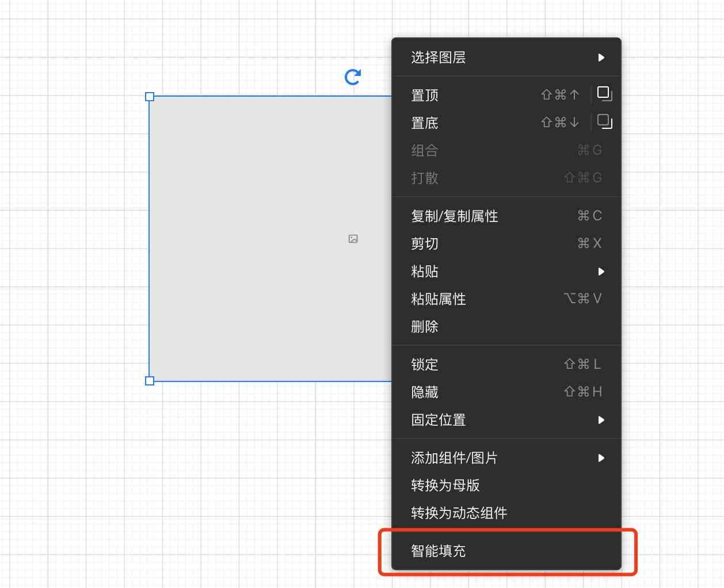Image resolution: width=724 pixels, height=588 pixels.
Task: Open the 选择图层 menu entry
Action: pyautogui.click(x=506, y=58)
